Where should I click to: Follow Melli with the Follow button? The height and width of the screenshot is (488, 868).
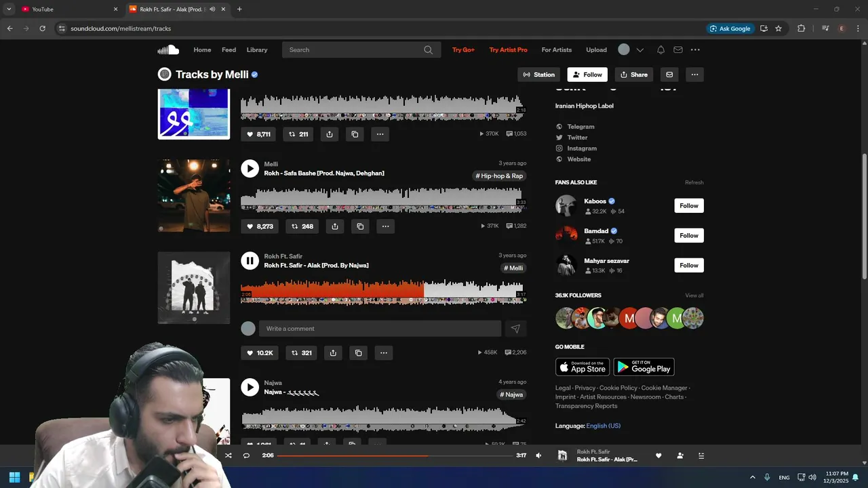coord(587,75)
